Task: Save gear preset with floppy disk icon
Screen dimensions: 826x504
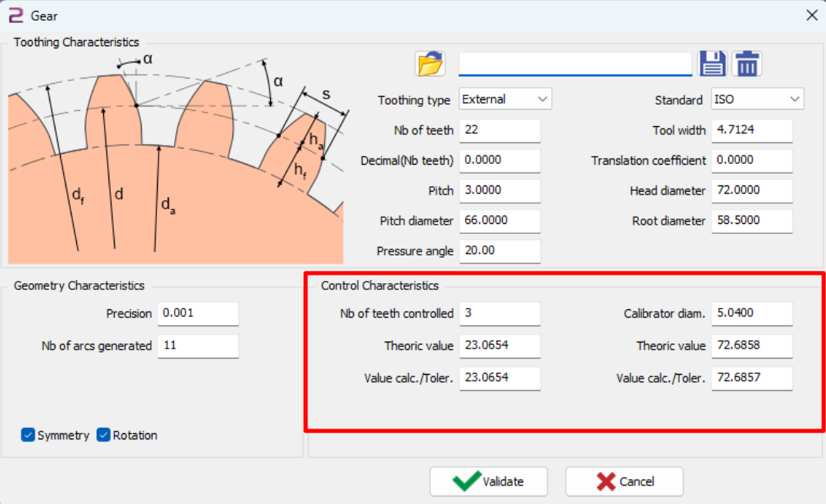Action: 713,64
